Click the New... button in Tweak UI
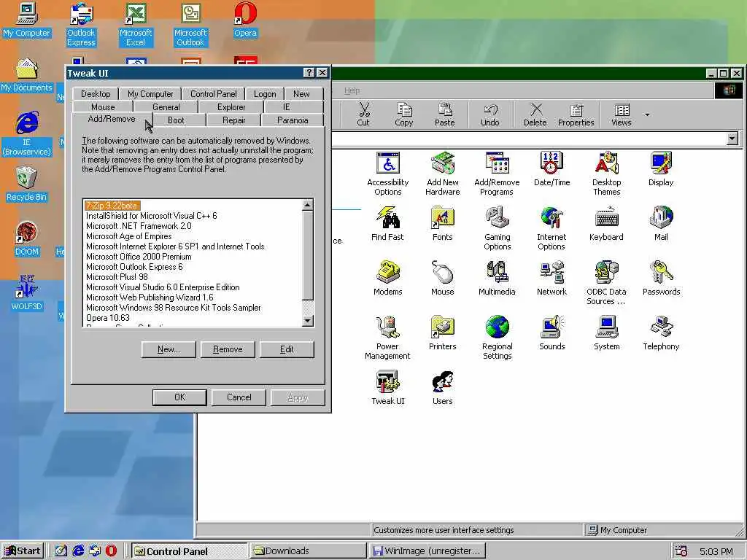 [x=169, y=349]
